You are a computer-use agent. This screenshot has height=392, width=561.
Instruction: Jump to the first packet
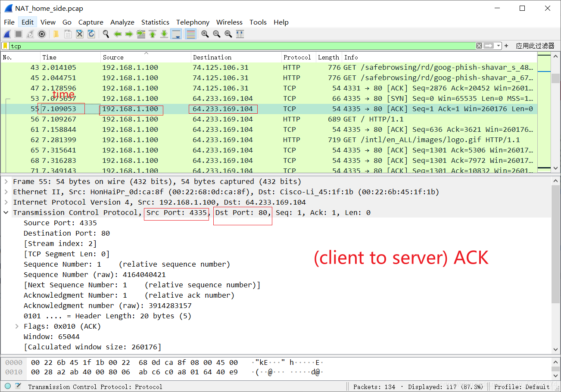(x=153, y=34)
